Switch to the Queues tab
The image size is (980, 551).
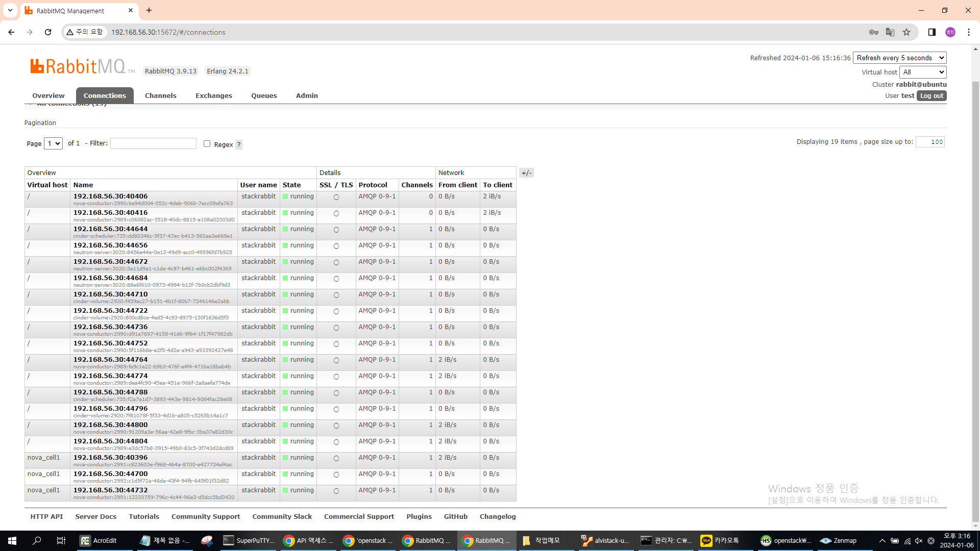pos(264,95)
